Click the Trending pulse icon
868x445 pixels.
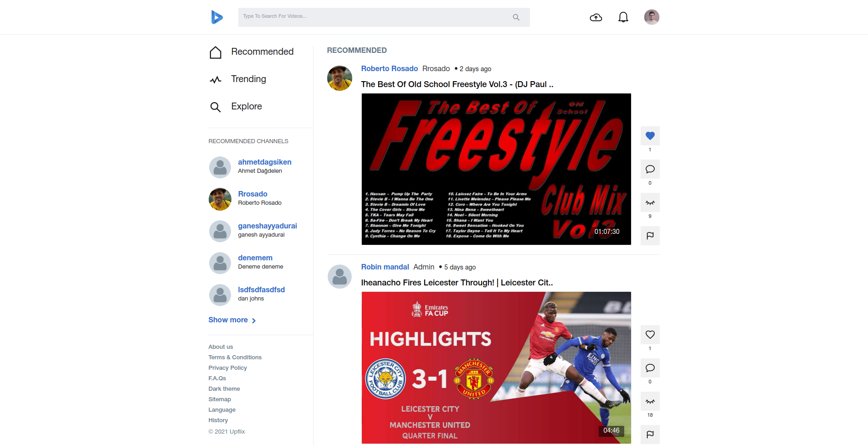[x=216, y=80]
